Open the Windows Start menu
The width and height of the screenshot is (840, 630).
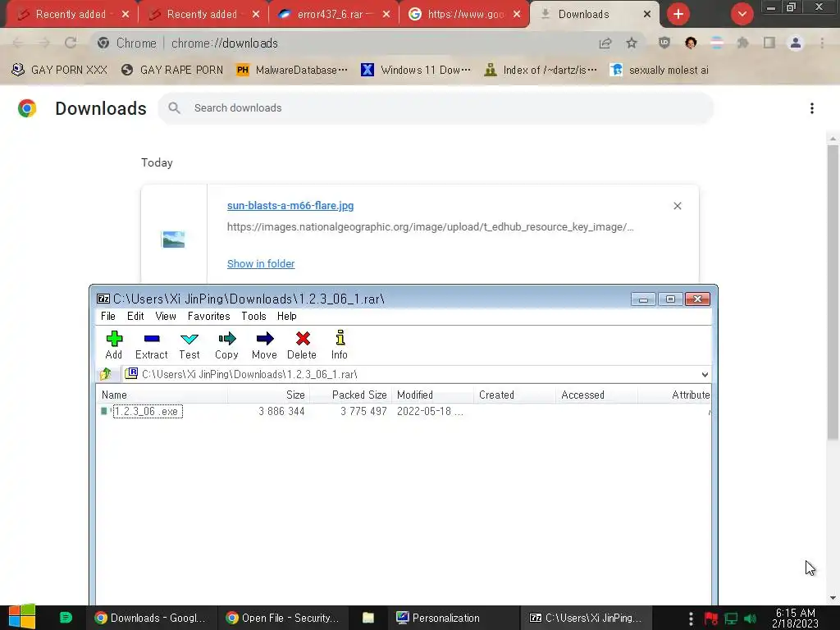[x=22, y=617]
